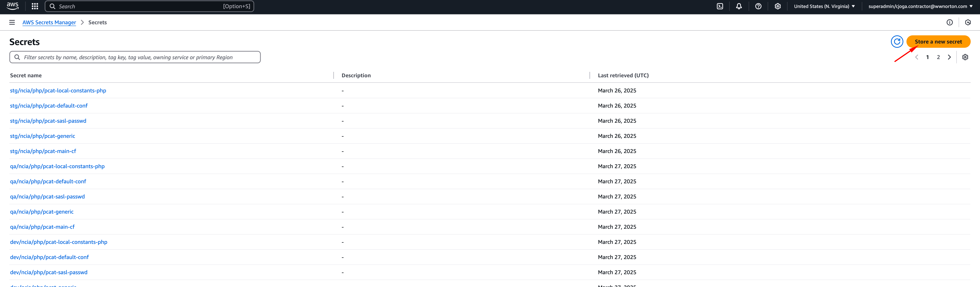The image size is (980, 287).
Task: Refresh the secrets list
Action: (x=897, y=42)
